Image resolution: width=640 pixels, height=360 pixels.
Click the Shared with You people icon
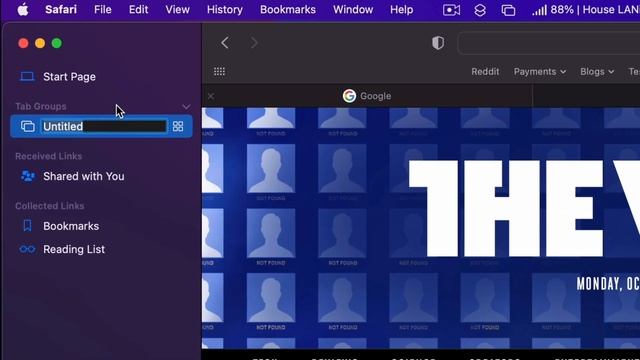(x=27, y=176)
